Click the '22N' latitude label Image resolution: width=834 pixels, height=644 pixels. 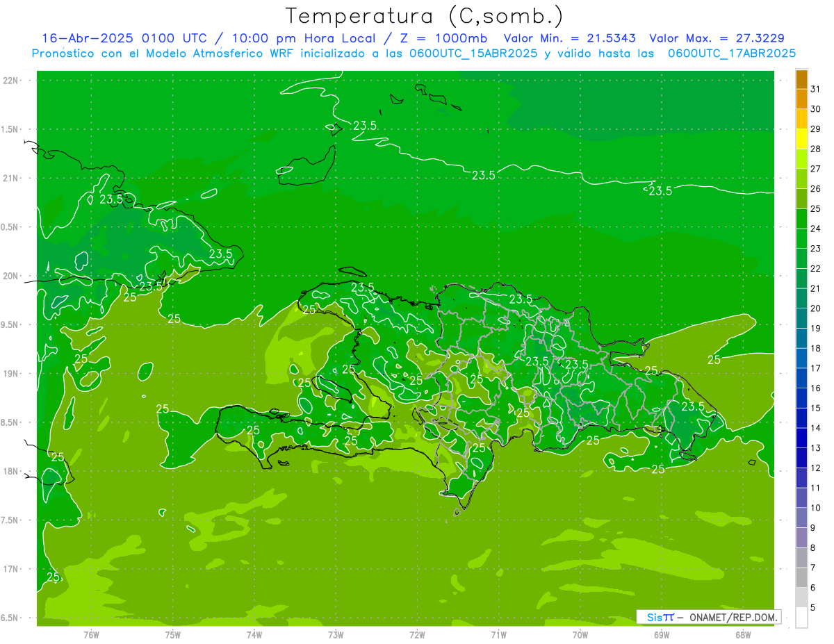[10, 81]
